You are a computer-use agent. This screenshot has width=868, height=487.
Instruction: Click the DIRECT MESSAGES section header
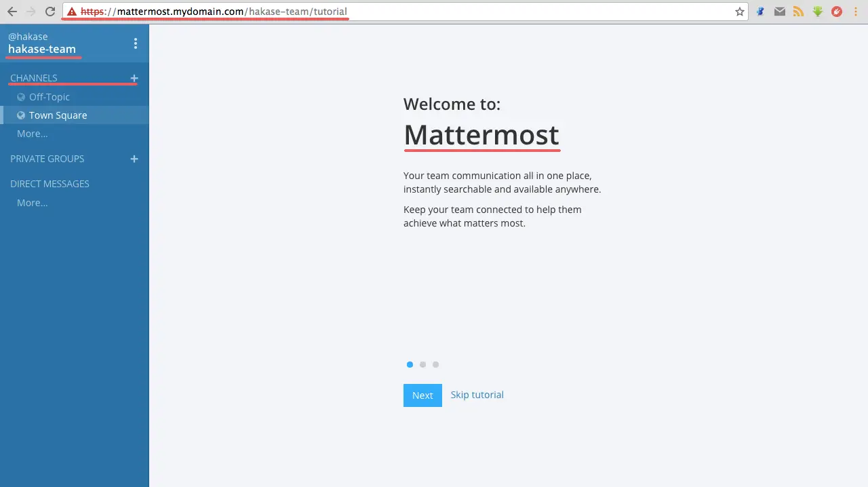pyautogui.click(x=50, y=184)
